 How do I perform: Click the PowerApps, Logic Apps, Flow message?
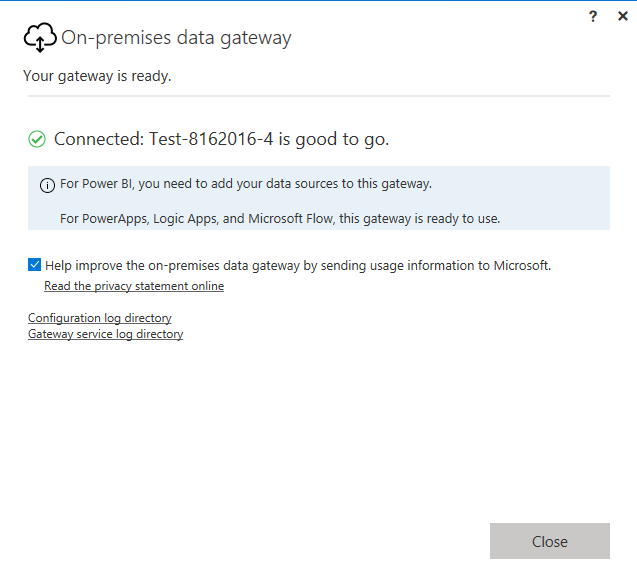click(279, 218)
